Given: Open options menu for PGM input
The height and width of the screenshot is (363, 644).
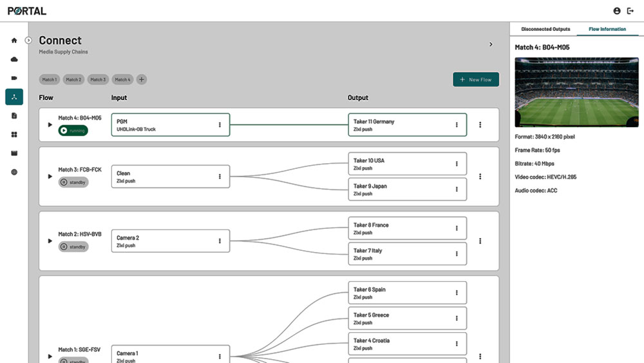Looking at the screenshot, I should point(220,124).
